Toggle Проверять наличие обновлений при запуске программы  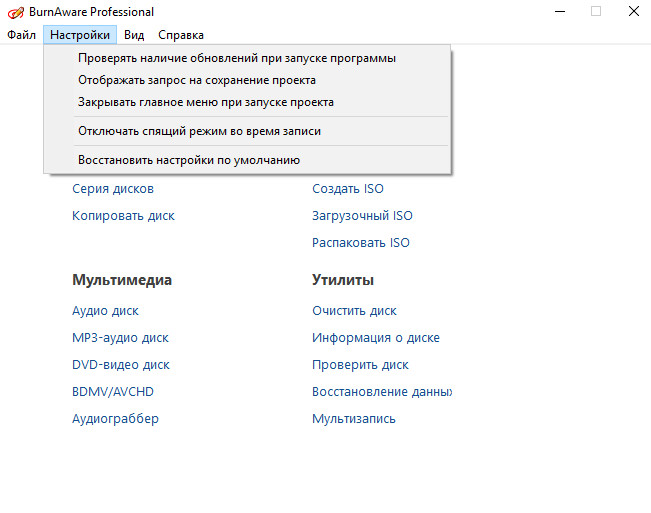click(x=247, y=58)
